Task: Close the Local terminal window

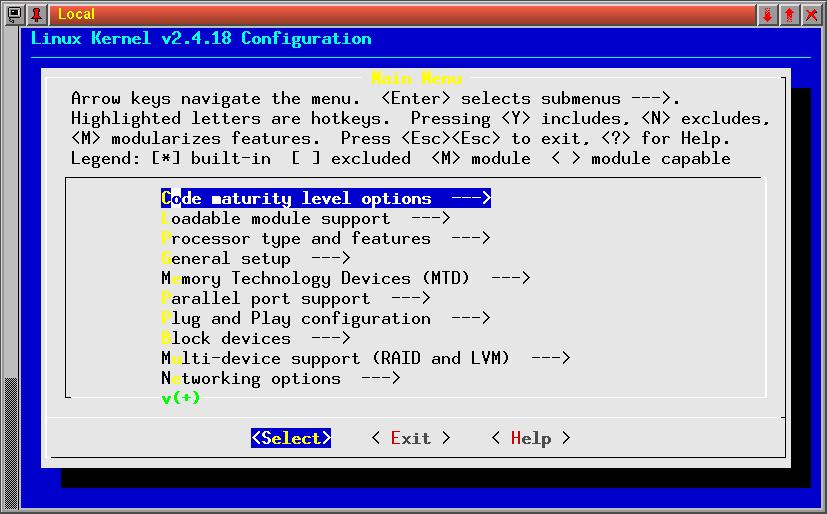Action: click(x=811, y=15)
